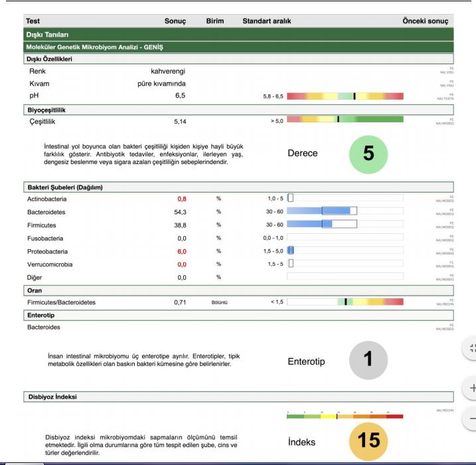Click the '1,0 - 5' range

click(276, 199)
